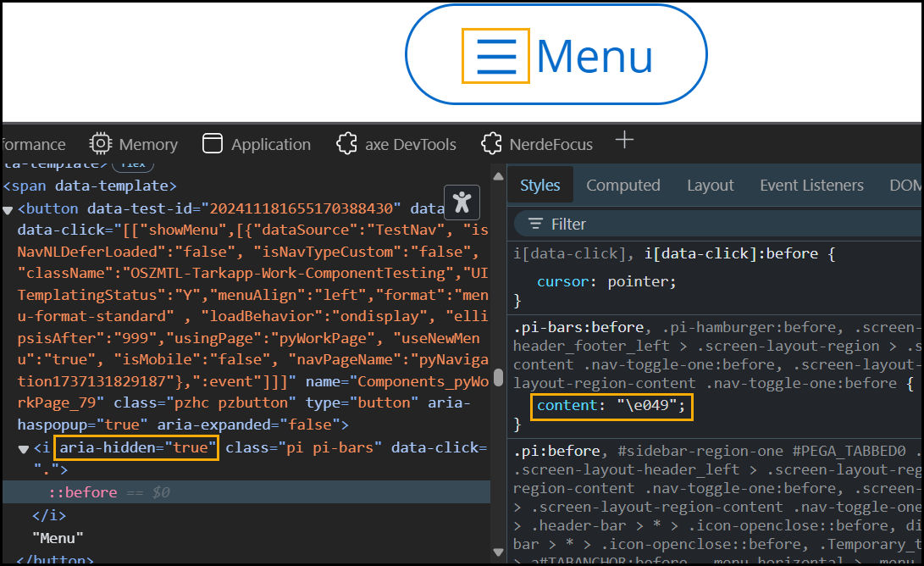Click the plus icon for more tools
The image size is (924, 566).
(624, 141)
